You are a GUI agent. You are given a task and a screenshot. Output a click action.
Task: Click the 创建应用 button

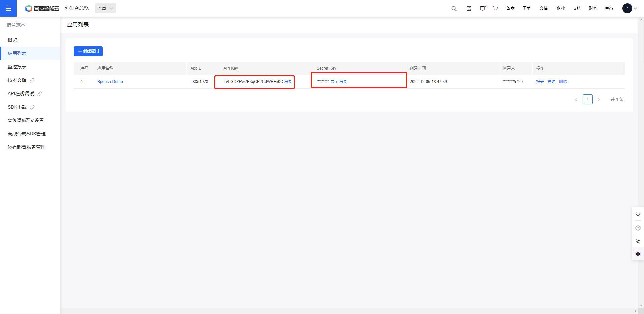click(x=88, y=51)
